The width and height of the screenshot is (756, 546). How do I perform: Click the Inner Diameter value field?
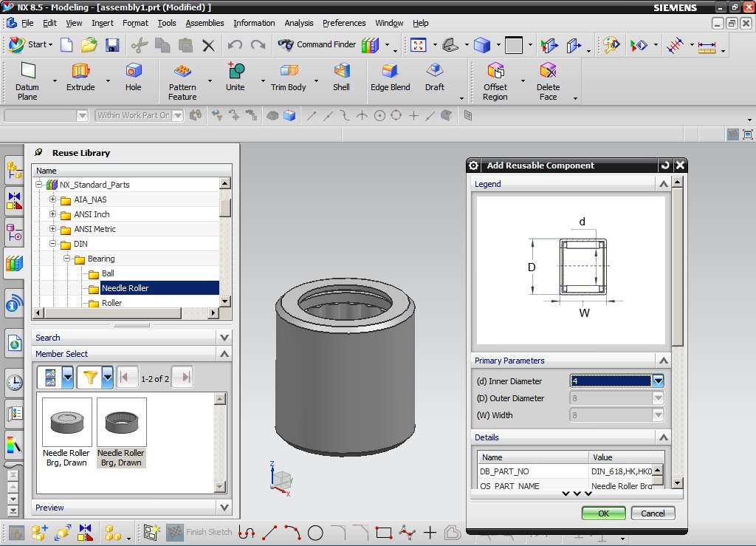click(611, 381)
